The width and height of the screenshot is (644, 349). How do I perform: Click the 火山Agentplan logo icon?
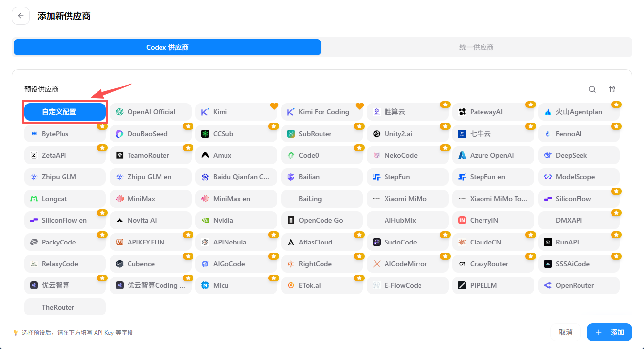click(x=547, y=112)
